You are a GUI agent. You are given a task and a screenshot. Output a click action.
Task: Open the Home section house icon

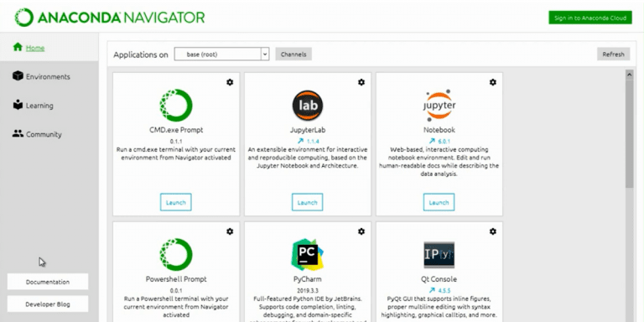[x=18, y=47]
